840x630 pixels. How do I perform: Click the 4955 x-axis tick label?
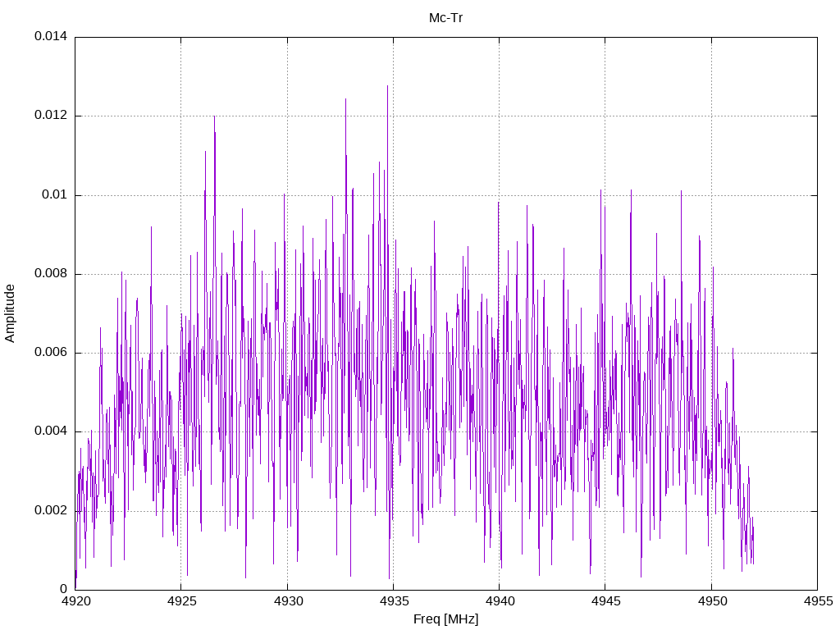[x=818, y=601]
